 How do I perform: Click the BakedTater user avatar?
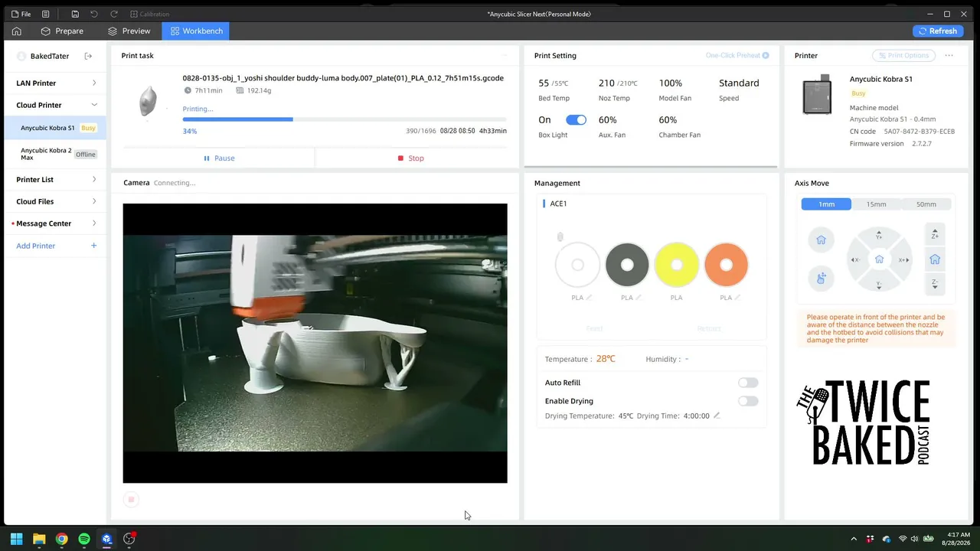[x=21, y=56]
